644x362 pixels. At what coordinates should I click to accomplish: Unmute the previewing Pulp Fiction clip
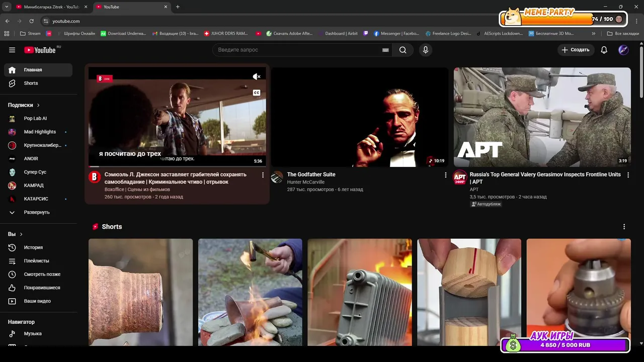pyautogui.click(x=257, y=76)
